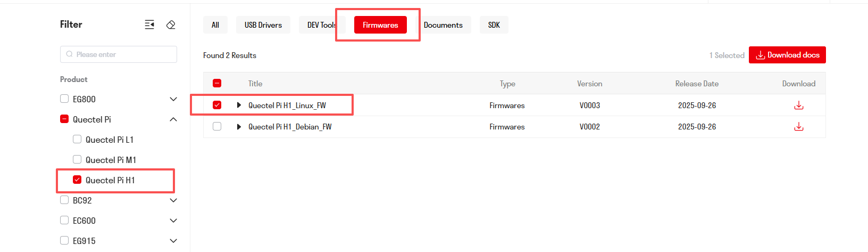Viewport: 868px width, 252px height.
Task: Open the Documents tab
Action: tap(443, 25)
